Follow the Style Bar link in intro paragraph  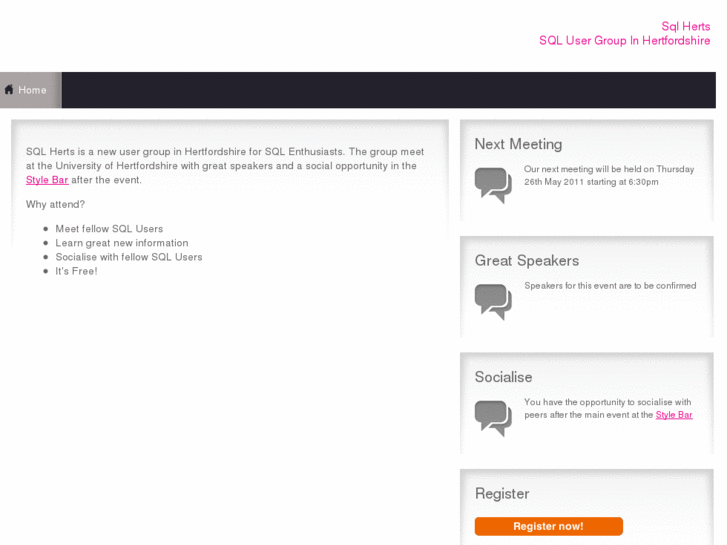[47, 180]
